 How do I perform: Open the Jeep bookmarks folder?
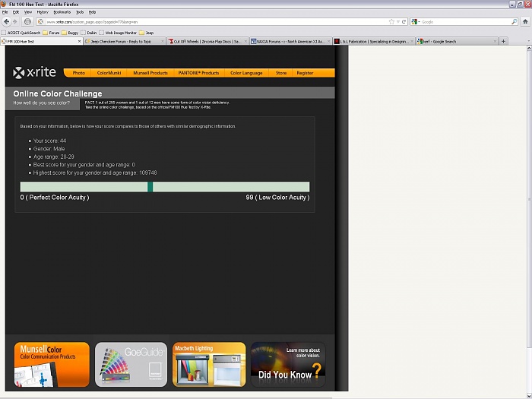coord(147,33)
